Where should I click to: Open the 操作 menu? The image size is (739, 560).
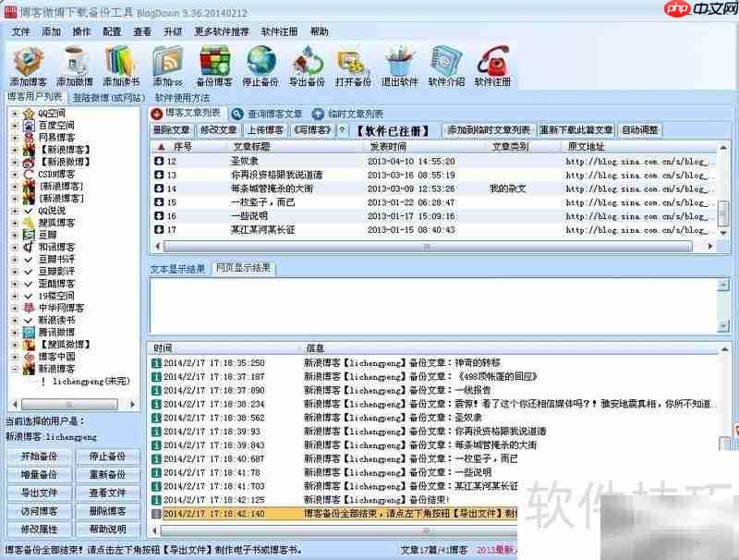[81, 31]
